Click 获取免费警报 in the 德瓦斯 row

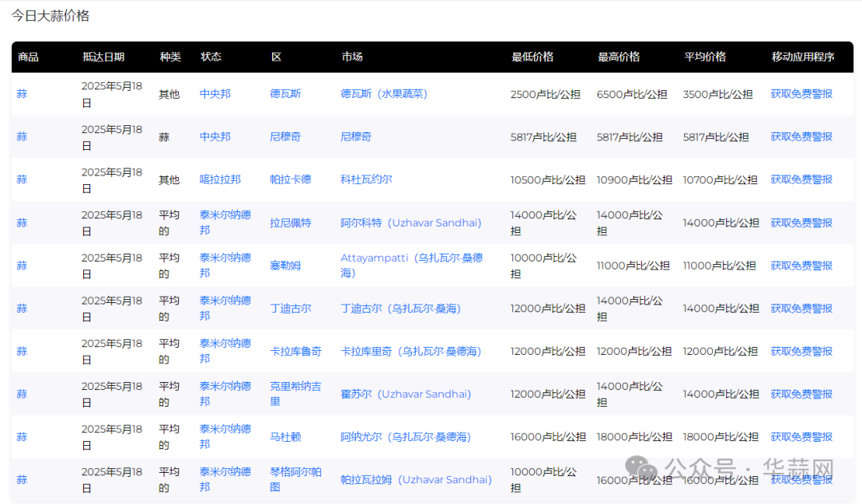801,94
